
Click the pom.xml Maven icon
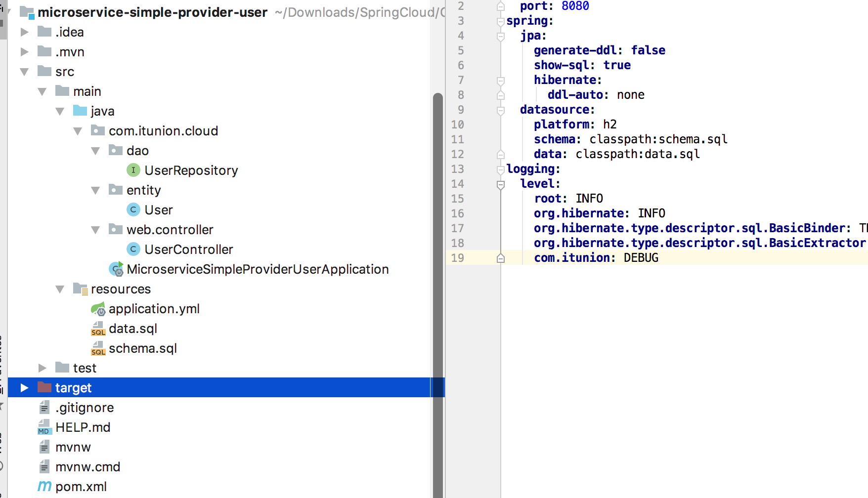pyautogui.click(x=44, y=486)
